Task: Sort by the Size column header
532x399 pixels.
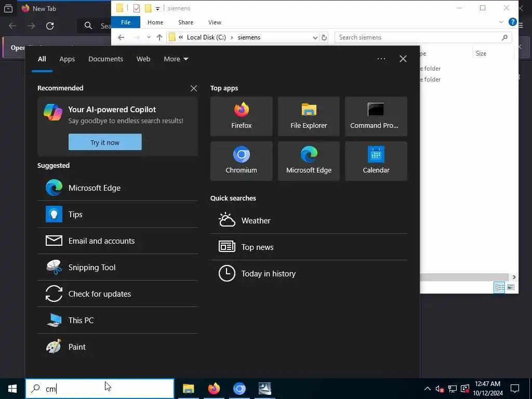Action: tap(481, 54)
